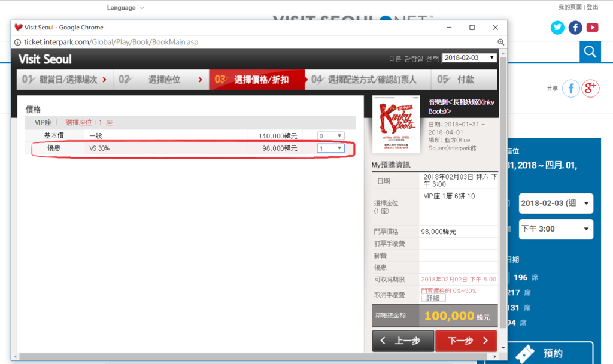This screenshot has width=613, height=364.
Task: Open date selector 2018-02-03 in popup header
Action: pos(469,58)
